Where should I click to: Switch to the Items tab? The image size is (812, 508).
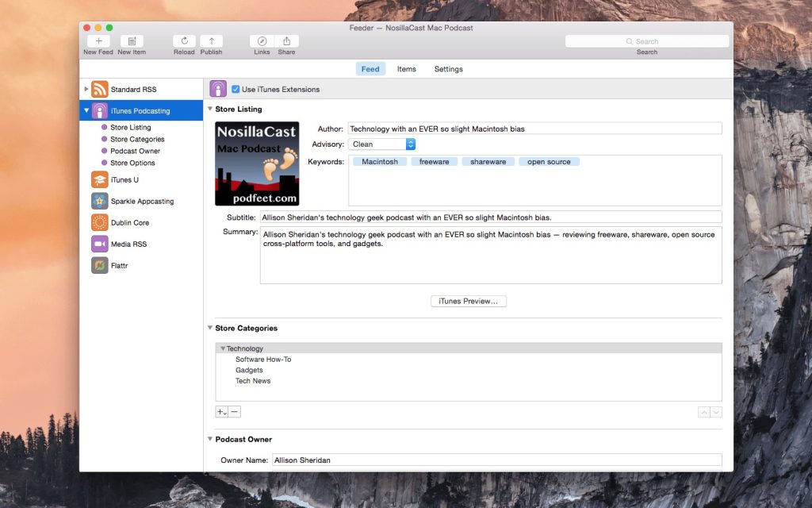pos(406,69)
